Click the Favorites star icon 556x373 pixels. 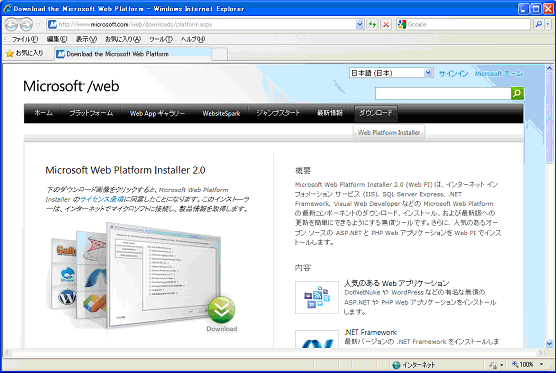tap(10, 54)
